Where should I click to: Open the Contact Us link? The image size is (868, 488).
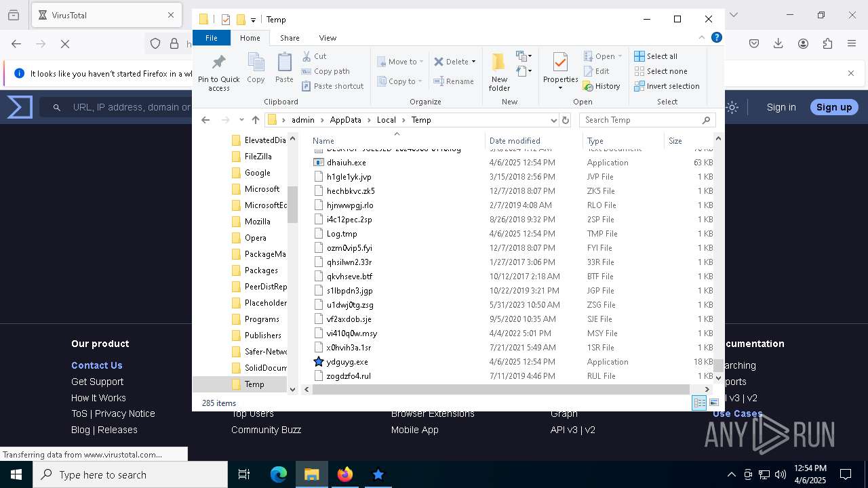97,365
